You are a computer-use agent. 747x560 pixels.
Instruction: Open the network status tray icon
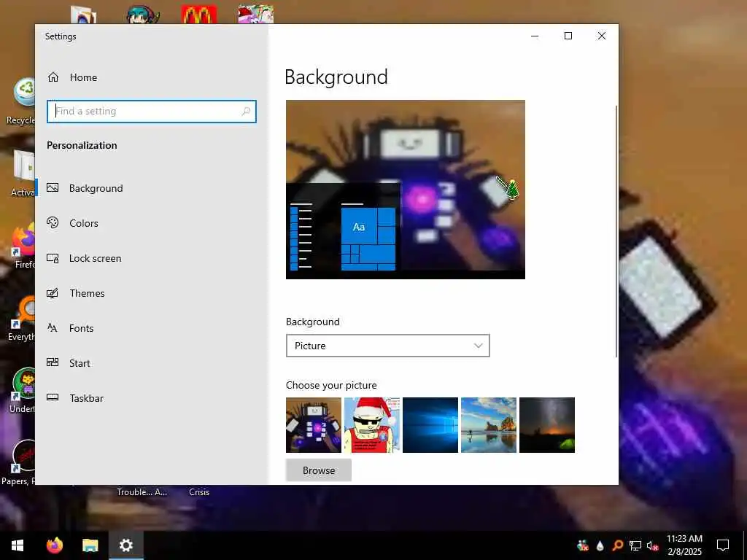point(635,545)
